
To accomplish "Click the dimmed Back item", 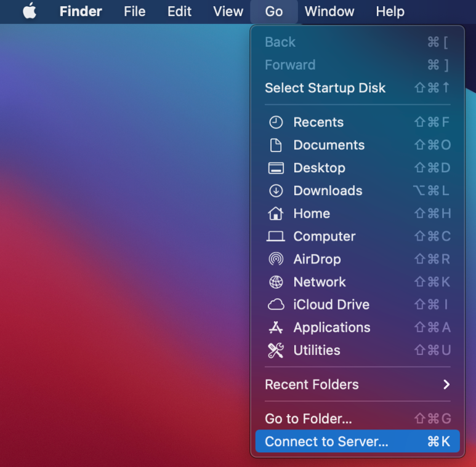I will (358, 42).
